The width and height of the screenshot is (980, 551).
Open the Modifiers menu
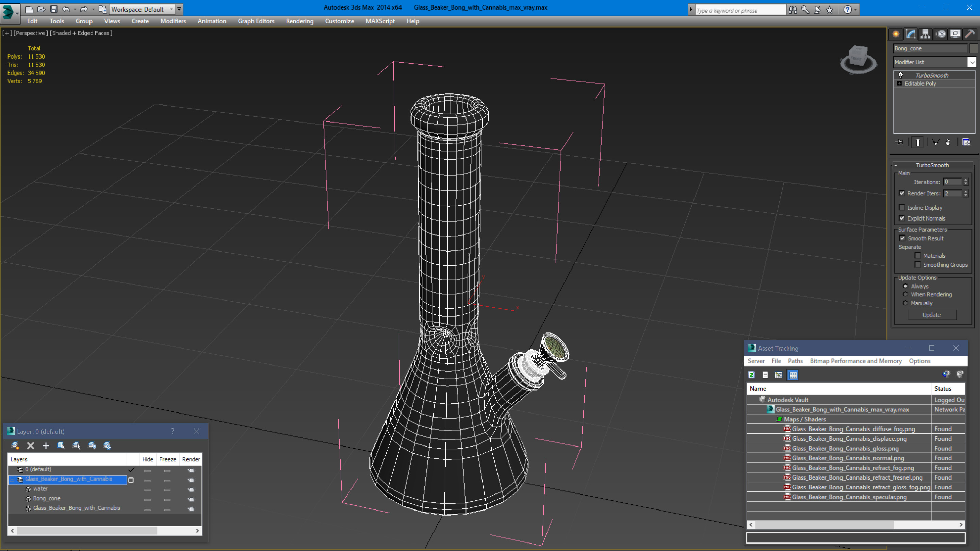[x=173, y=21]
